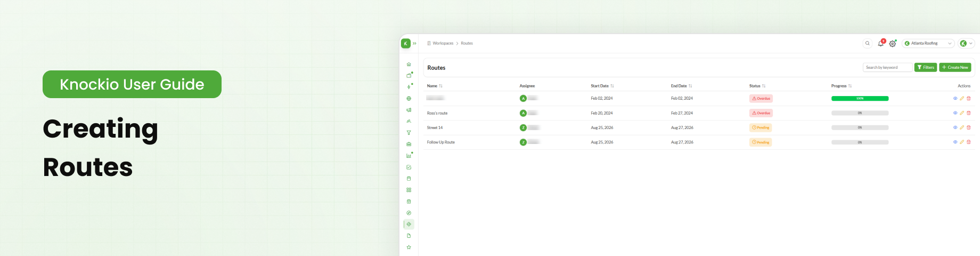
Task: Open the star sidebar icon
Action: click(409, 247)
